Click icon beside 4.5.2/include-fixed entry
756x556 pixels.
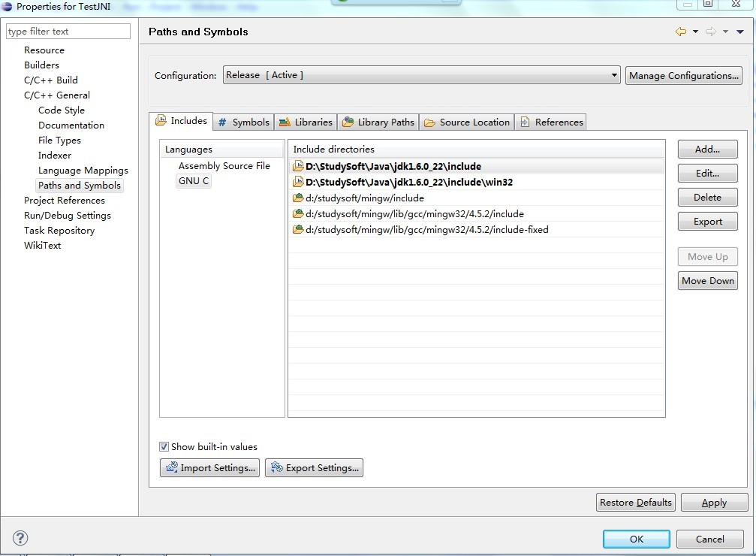point(299,229)
